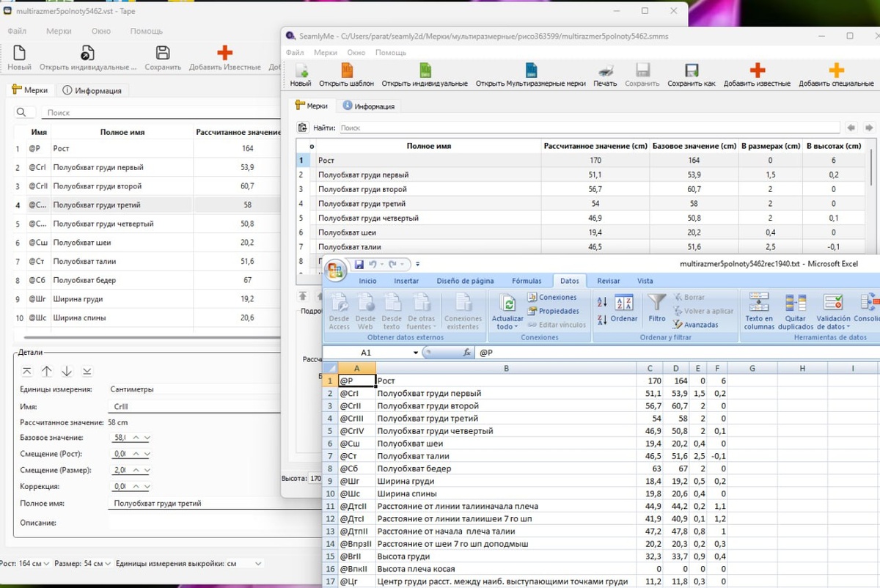The height and width of the screenshot is (588, 880).
Task: Click Excel sort A to Z ascending icon
Action: (x=601, y=302)
